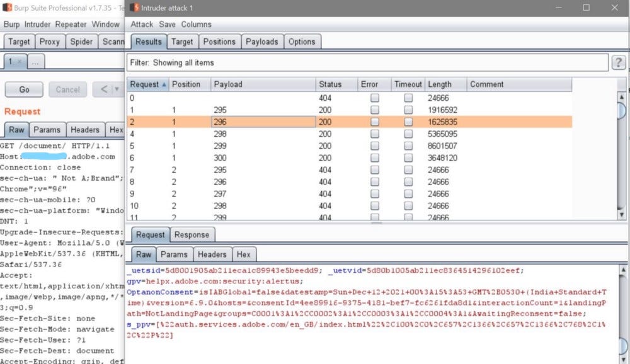Viewport: 630px width, 364px height.
Task: Toggle Error checkbox in request 4 row
Action: point(374,134)
